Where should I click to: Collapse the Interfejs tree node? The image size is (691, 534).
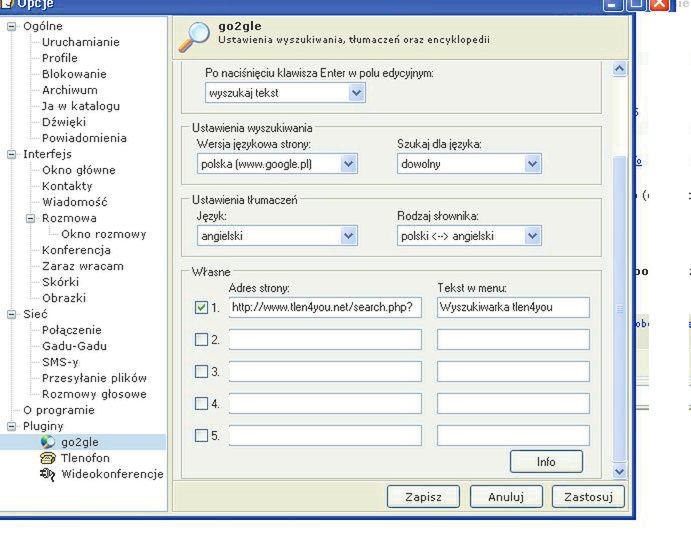click(x=11, y=154)
